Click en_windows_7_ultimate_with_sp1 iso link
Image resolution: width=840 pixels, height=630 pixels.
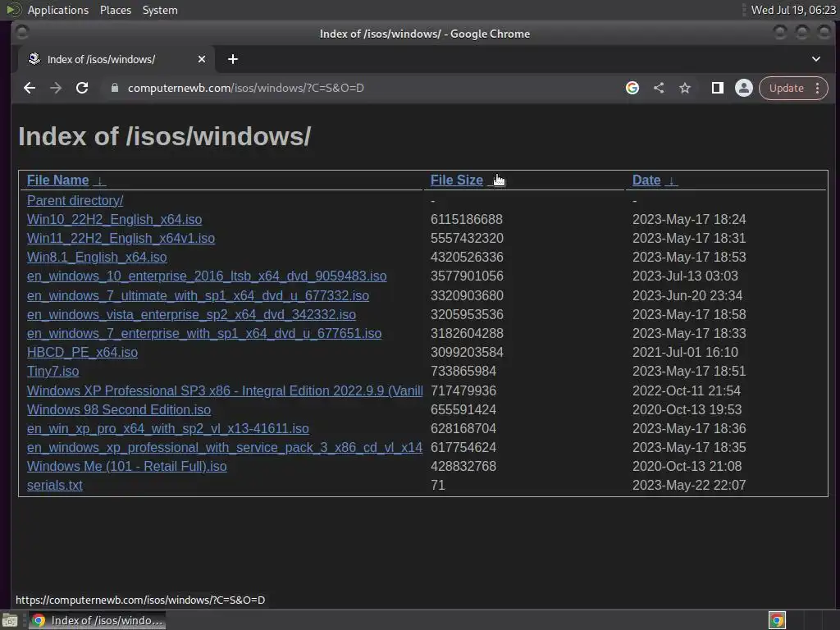click(x=199, y=295)
